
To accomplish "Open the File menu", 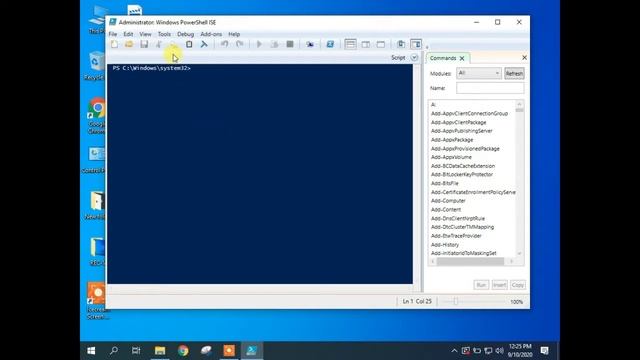I will [x=113, y=34].
